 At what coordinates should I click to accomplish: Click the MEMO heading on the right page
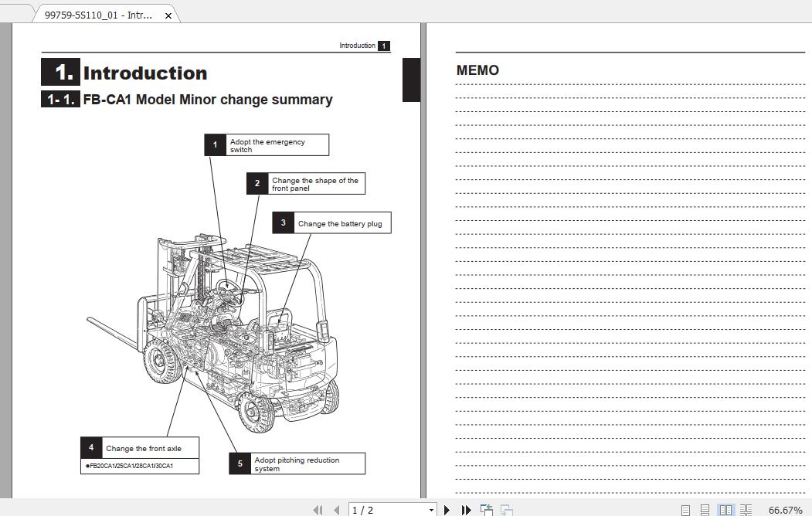(477, 70)
